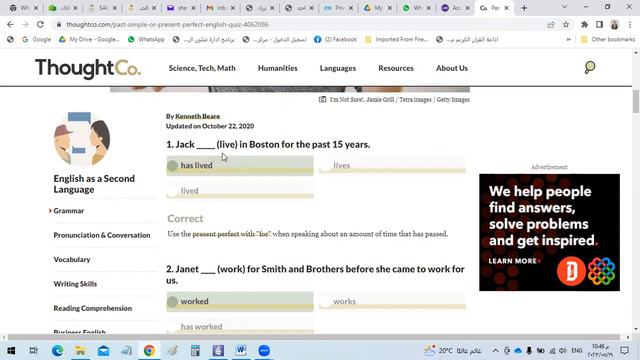Open the About Us menu

[x=451, y=68]
